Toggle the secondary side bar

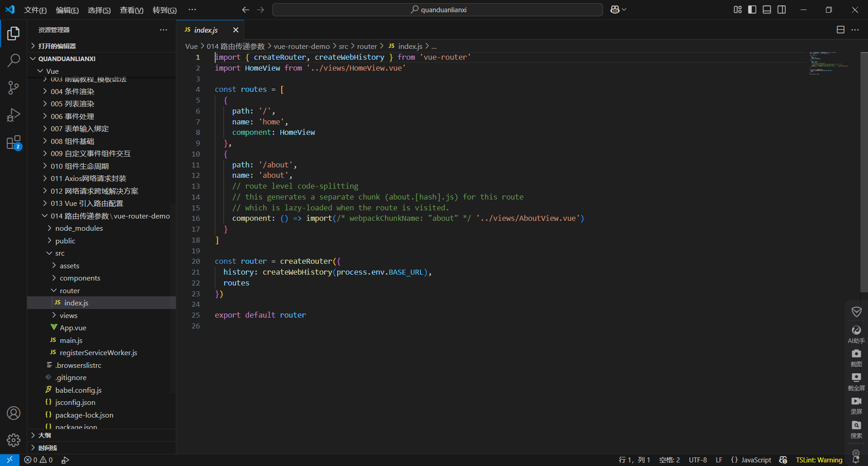click(782, 10)
